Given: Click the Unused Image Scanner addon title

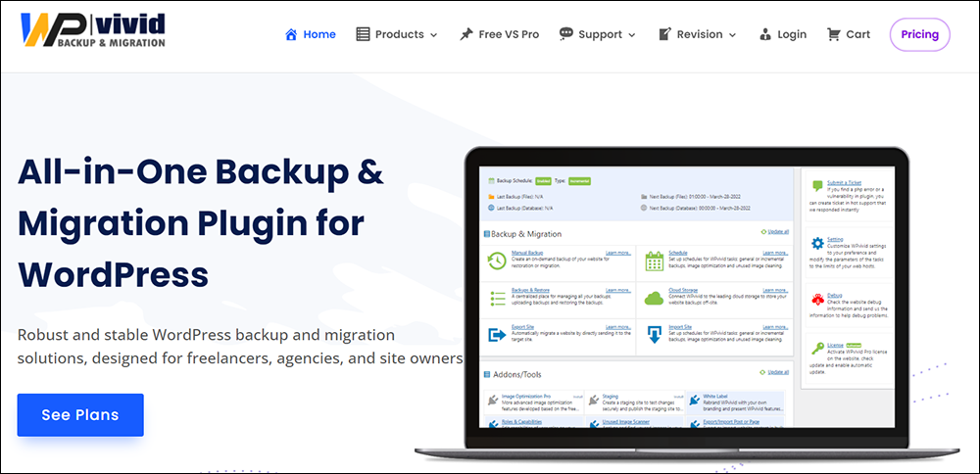Looking at the screenshot, I should [x=626, y=422].
